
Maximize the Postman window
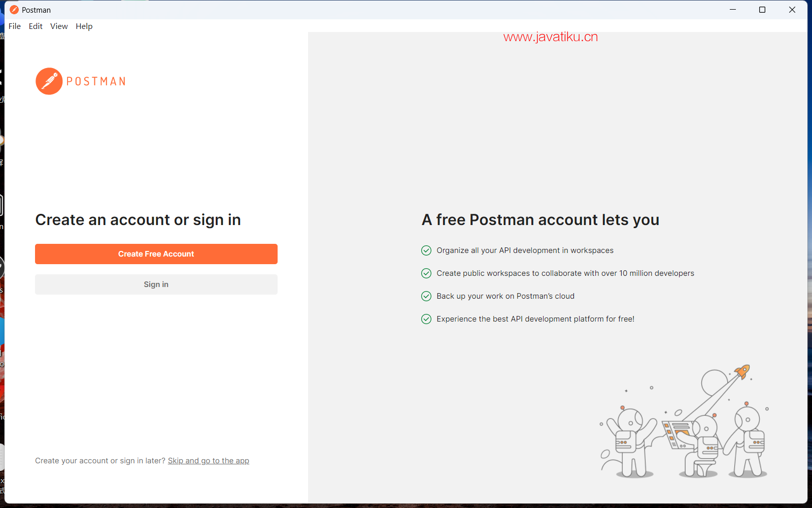(x=762, y=10)
